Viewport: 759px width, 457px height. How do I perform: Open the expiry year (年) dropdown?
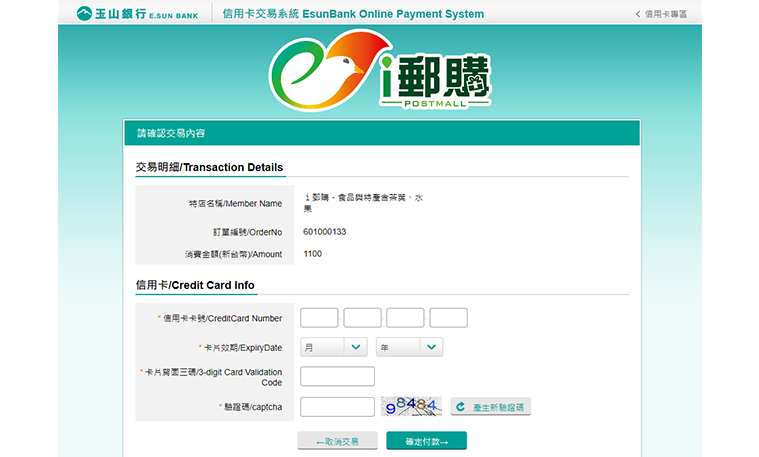(410, 347)
